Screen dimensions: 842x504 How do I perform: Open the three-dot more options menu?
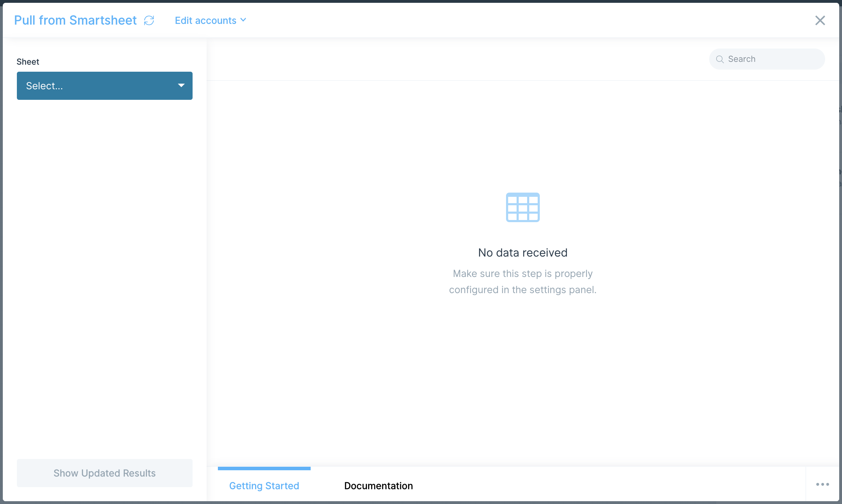(822, 484)
